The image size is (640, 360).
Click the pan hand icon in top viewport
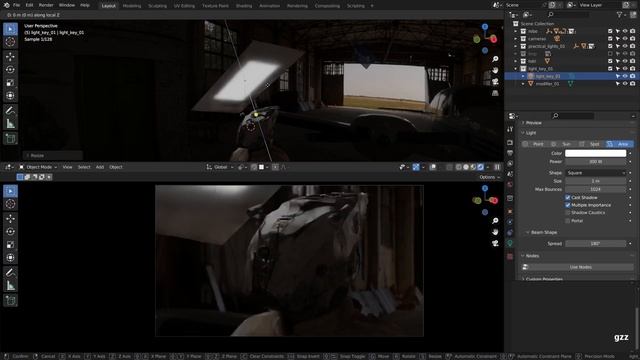495,70
